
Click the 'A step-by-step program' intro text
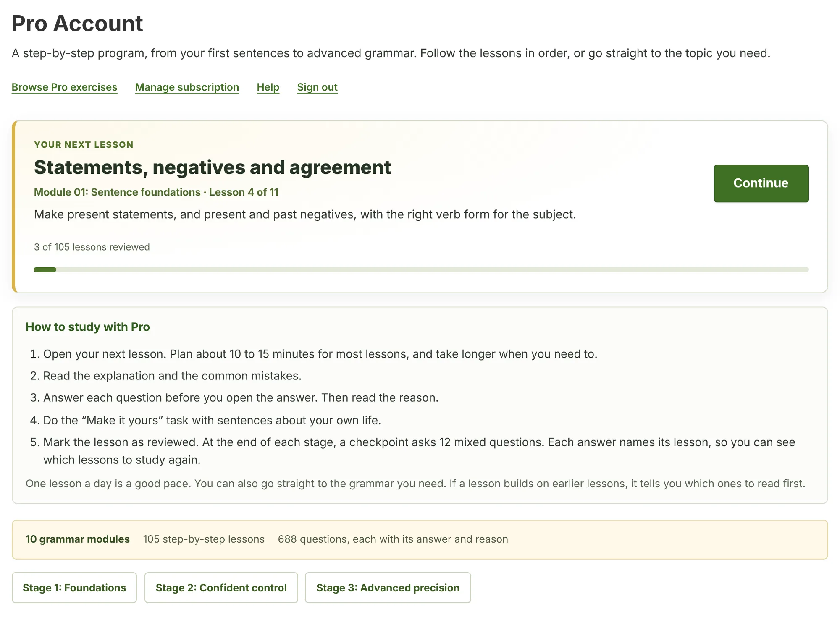[391, 53]
